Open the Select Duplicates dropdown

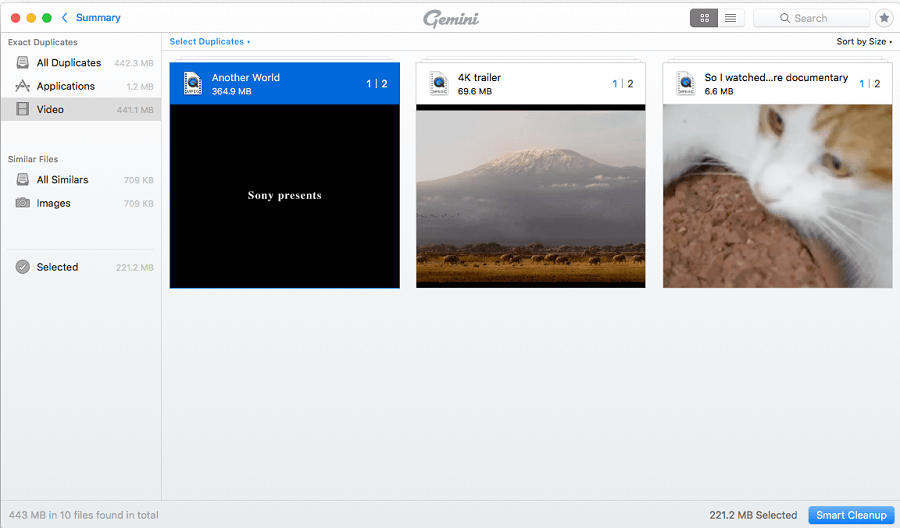[209, 42]
